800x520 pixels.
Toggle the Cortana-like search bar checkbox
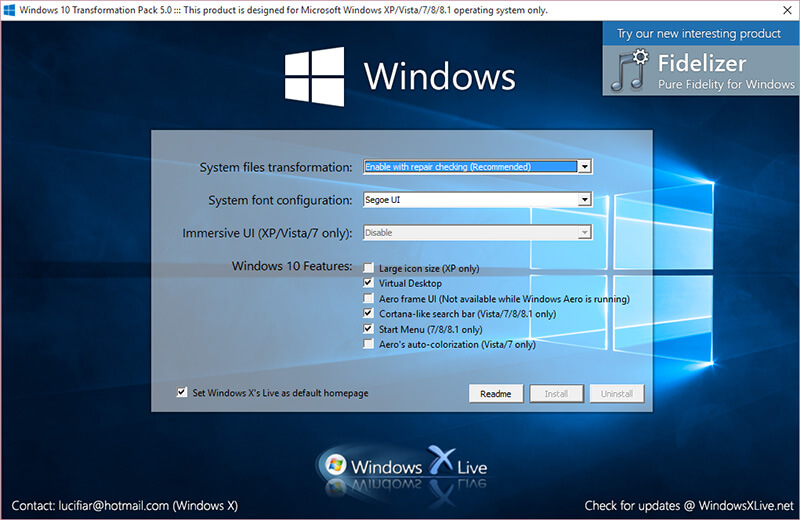point(368,313)
